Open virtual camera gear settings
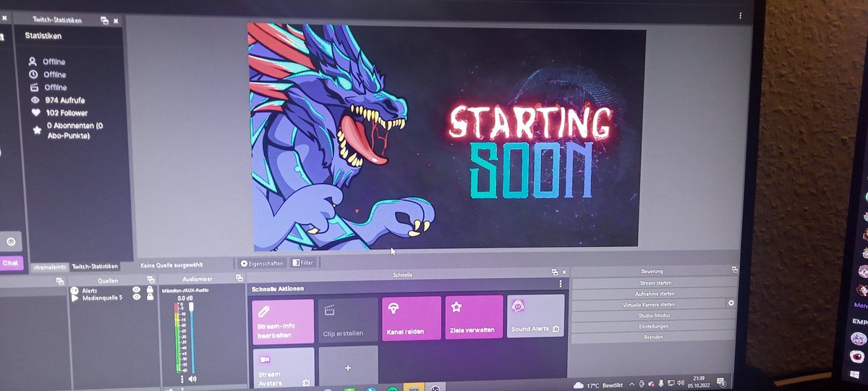 click(x=731, y=303)
